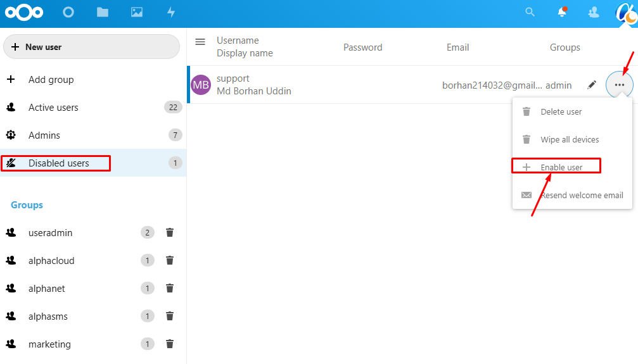Open the contacts menu icon
Viewport: 638px width, 364px height.
(x=594, y=12)
